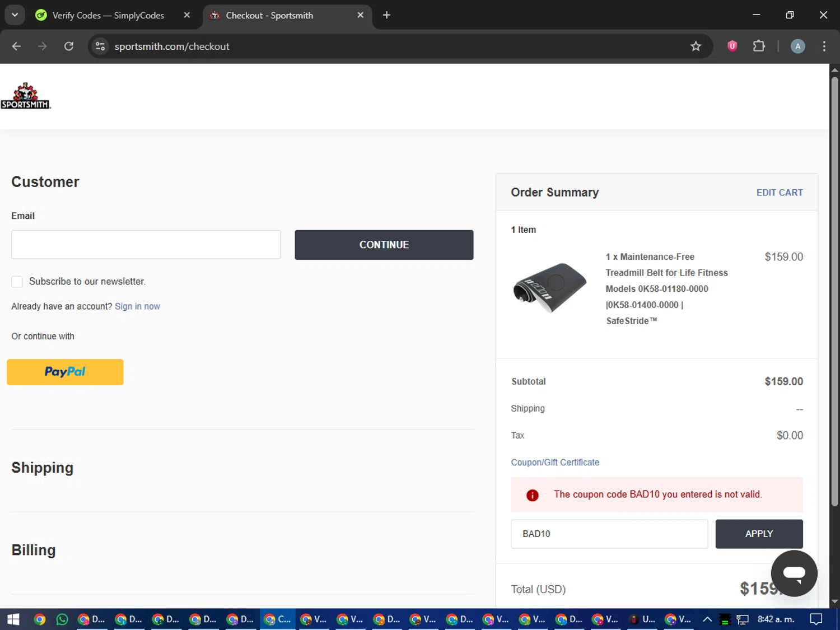Close the Checkout - Sportsmith tab
This screenshot has width=840, height=630.
pos(360,15)
